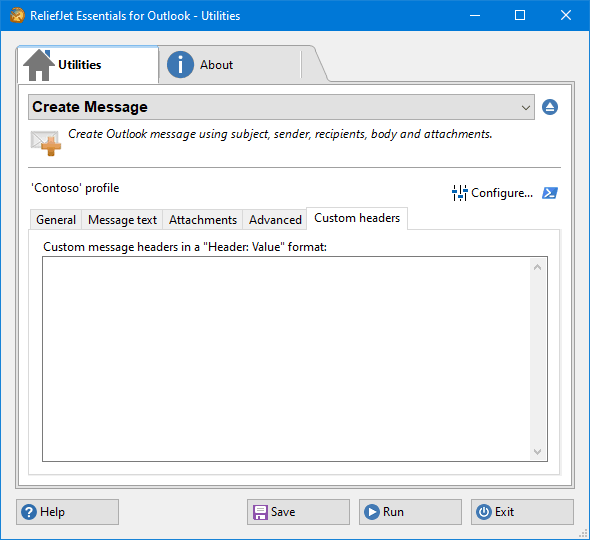The width and height of the screenshot is (590, 540).
Task: Click the PowerShell command-line icon
Action: (x=550, y=193)
